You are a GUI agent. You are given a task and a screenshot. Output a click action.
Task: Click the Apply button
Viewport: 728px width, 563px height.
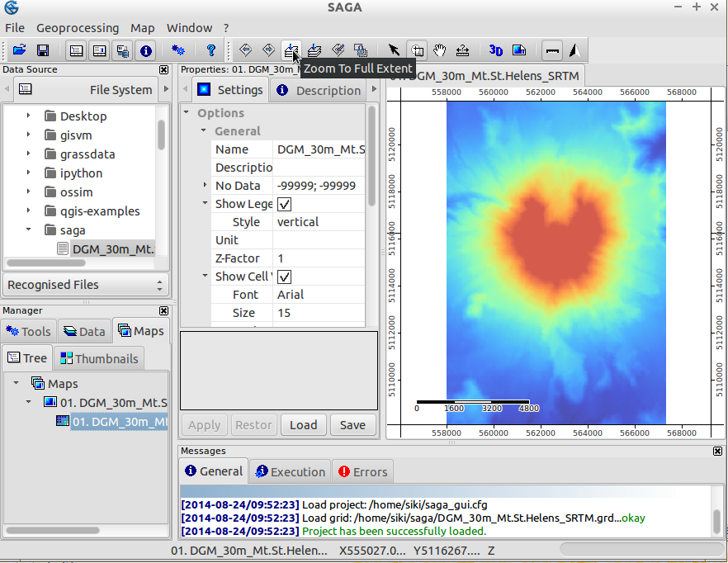(205, 425)
